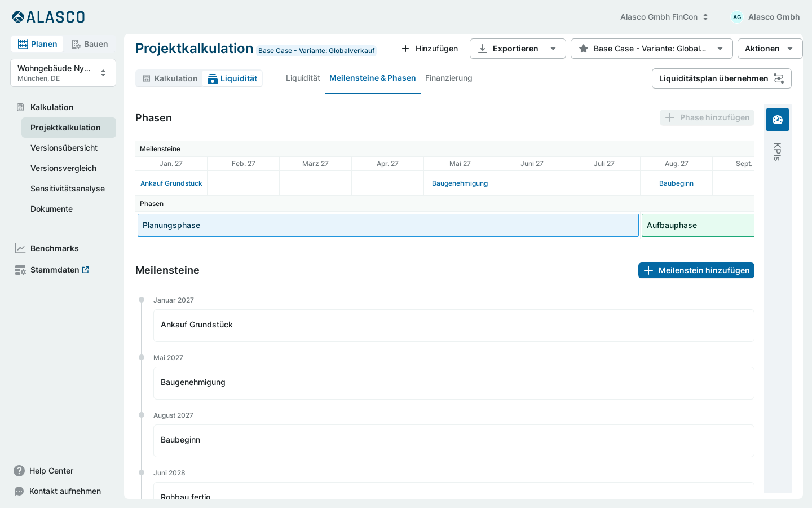The height and width of the screenshot is (508, 812).
Task: Click the Jan. 27 month column header
Action: pyautogui.click(x=171, y=164)
